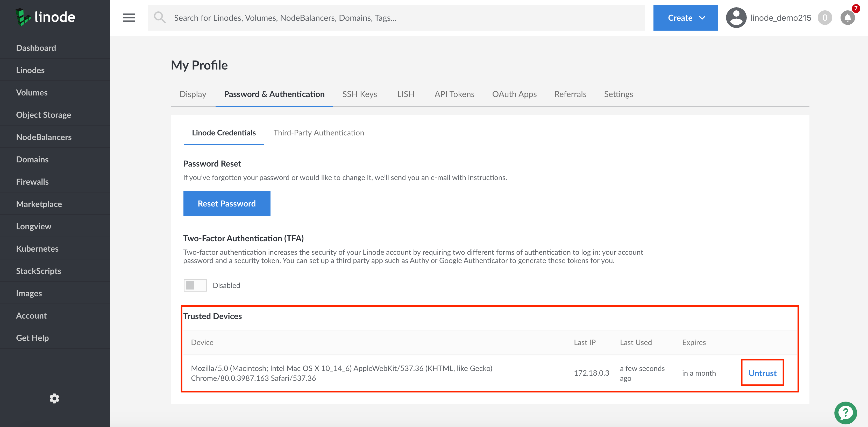Open the notifications bell
Screen dimensions: 868x427
[x=847, y=18]
